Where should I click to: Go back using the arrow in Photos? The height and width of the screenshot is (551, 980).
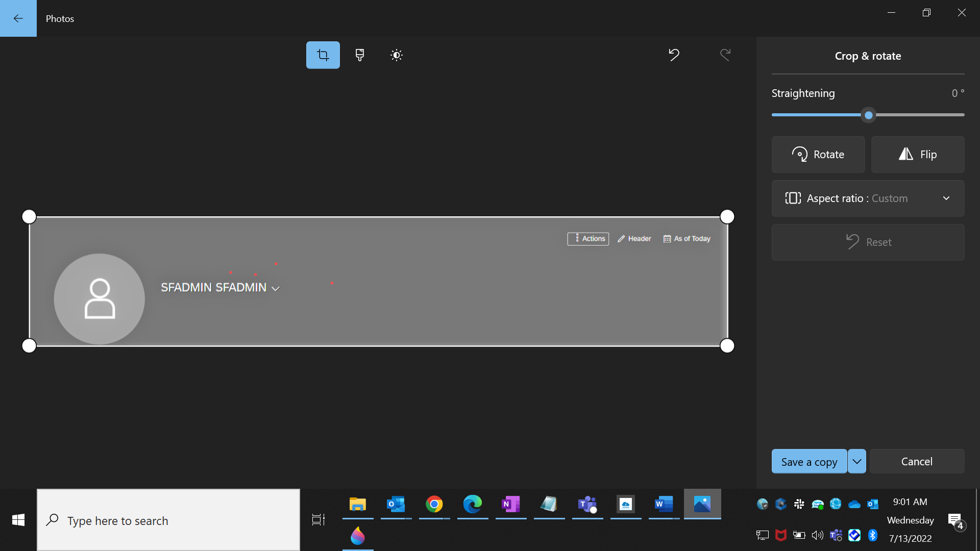click(18, 18)
